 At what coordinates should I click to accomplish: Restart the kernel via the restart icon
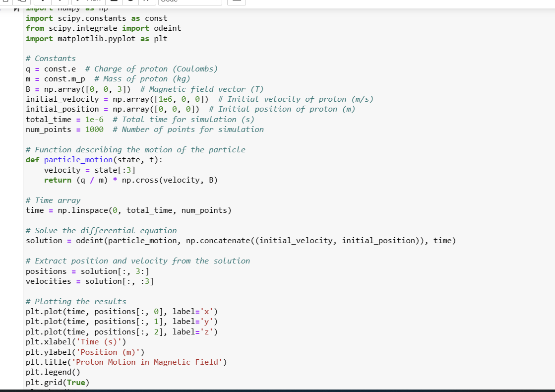click(x=130, y=2)
